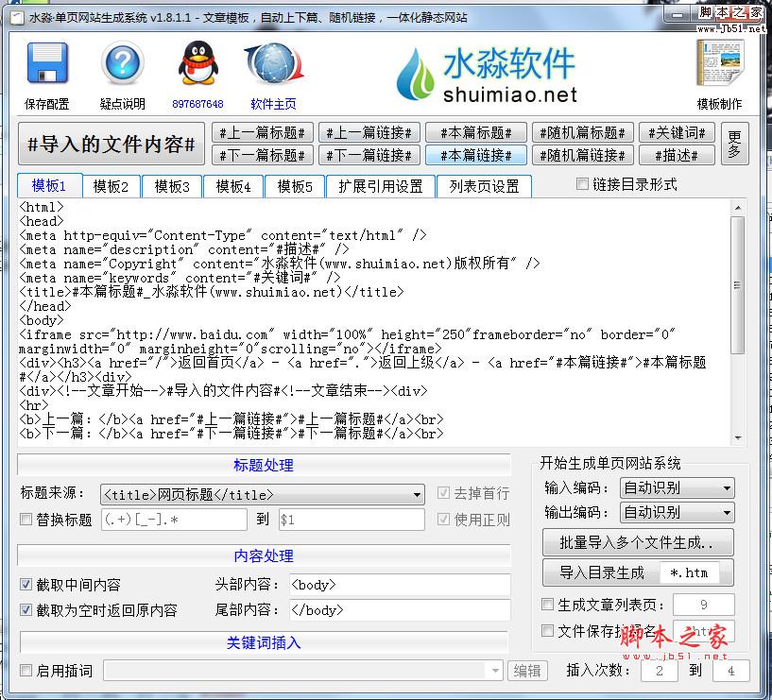Image resolution: width=772 pixels, height=700 pixels.
Task: Click the 导入目录生成 button
Action: point(602,572)
